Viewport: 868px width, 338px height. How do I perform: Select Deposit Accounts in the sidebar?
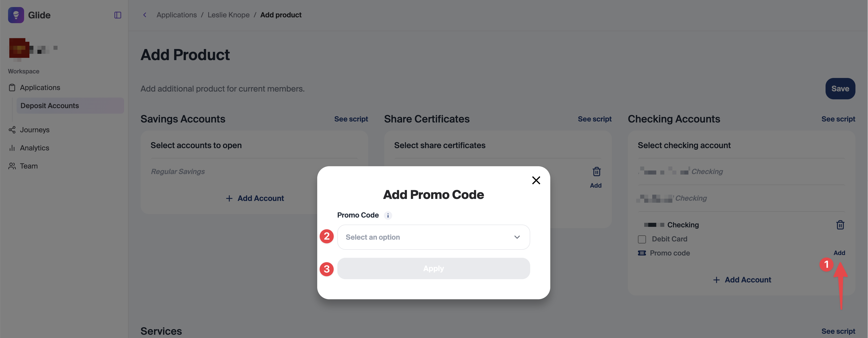(x=49, y=106)
